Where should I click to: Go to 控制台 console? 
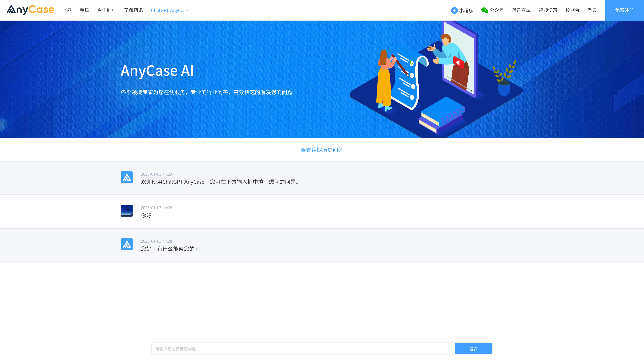click(x=573, y=10)
